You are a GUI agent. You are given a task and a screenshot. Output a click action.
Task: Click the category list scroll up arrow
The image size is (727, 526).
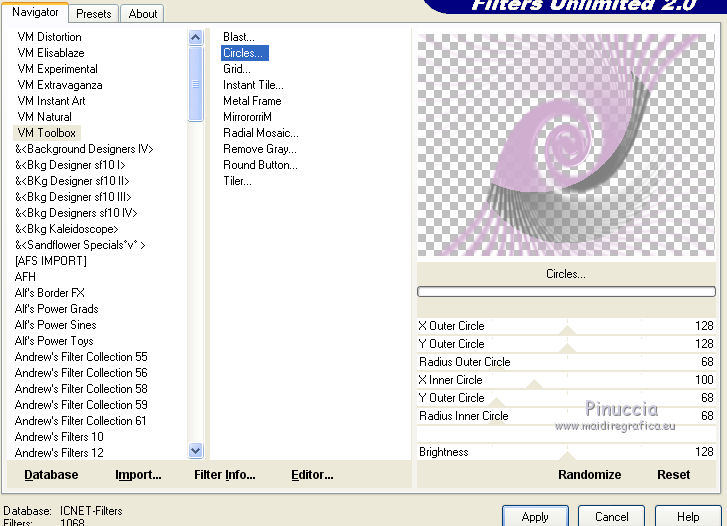coord(196,37)
